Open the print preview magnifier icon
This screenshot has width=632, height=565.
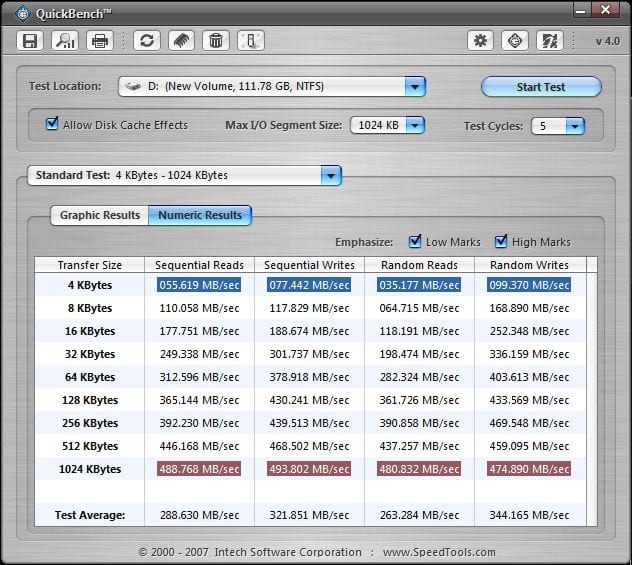(65, 41)
